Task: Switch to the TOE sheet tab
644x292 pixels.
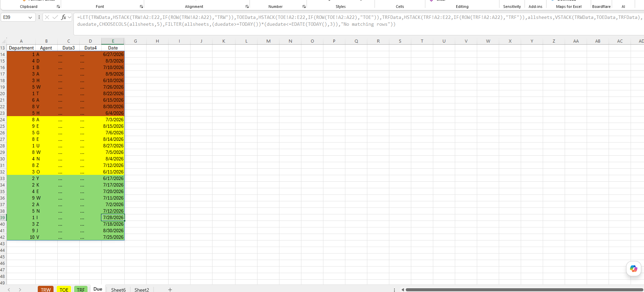Action: pyautogui.click(x=64, y=289)
